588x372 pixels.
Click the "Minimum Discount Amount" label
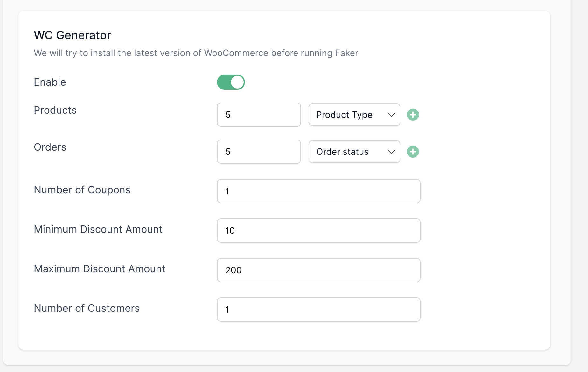coord(98,229)
